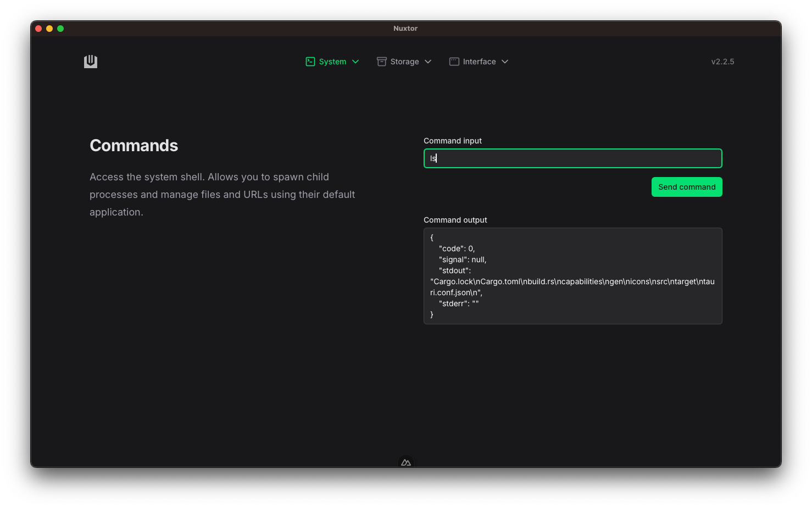
Task: Click the window icon beside Interface
Action: click(x=454, y=62)
